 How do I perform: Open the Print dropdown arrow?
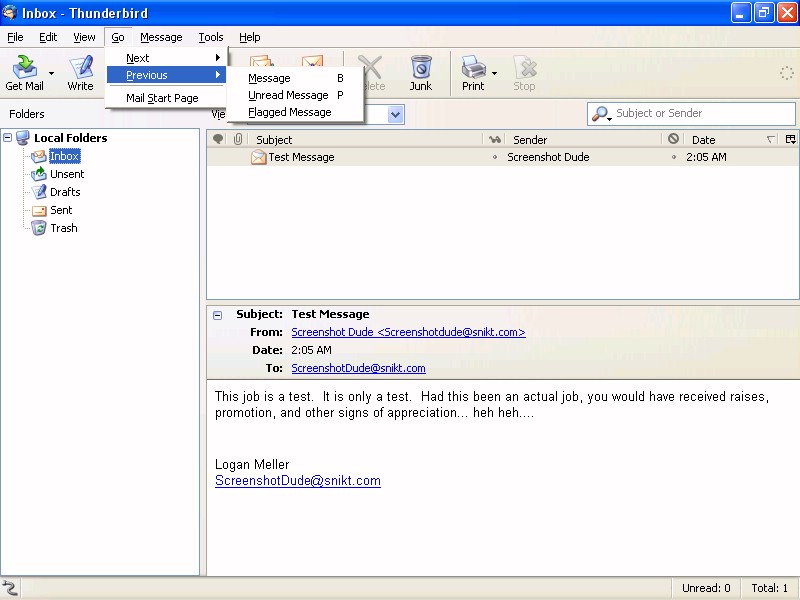point(494,73)
